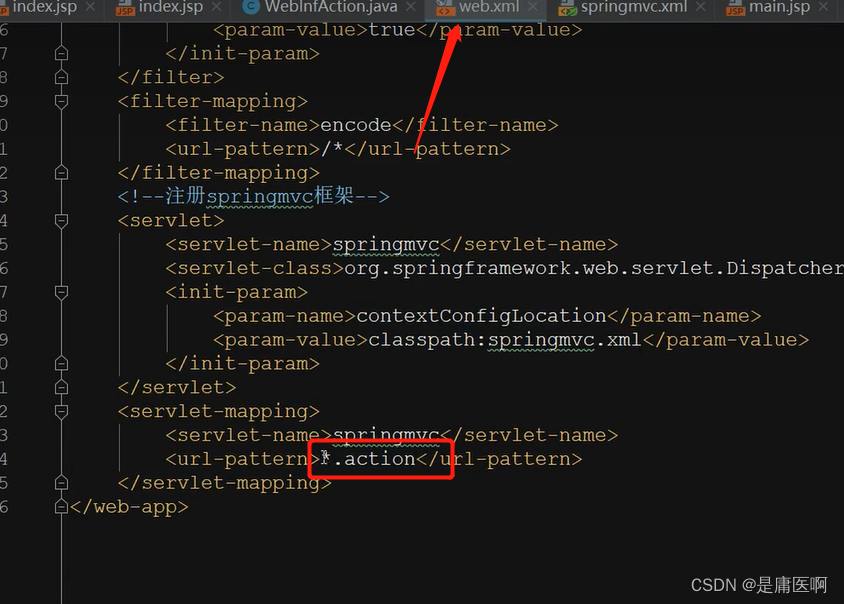Image resolution: width=844 pixels, height=604 pixels.
Task: Collapse the <servlet> block fold marker
Action: click(x=61, y=221)
